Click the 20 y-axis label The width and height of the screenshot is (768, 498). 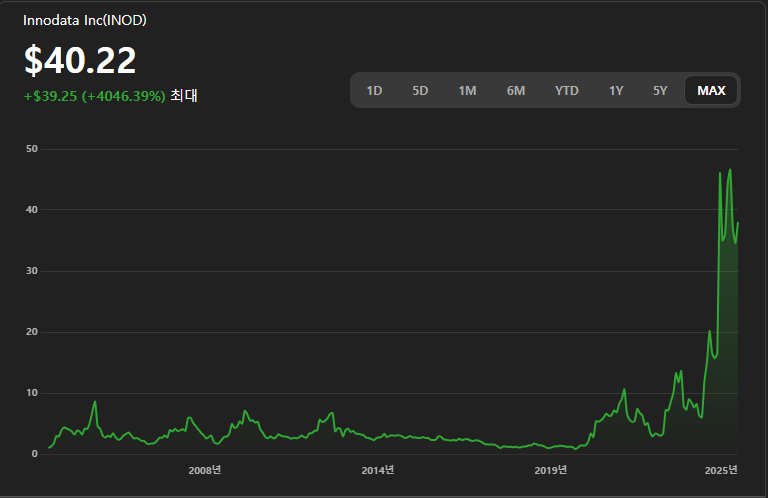[x=32, y=332]
